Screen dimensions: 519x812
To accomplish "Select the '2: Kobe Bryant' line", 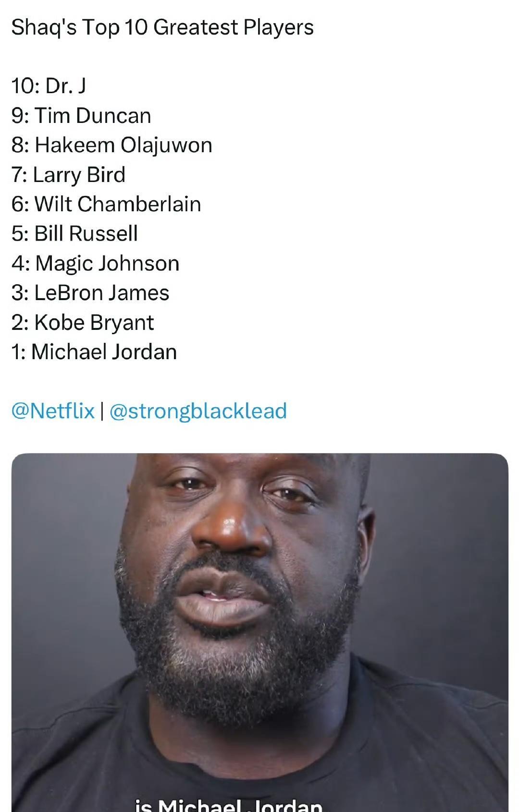I will pos(83,323).
